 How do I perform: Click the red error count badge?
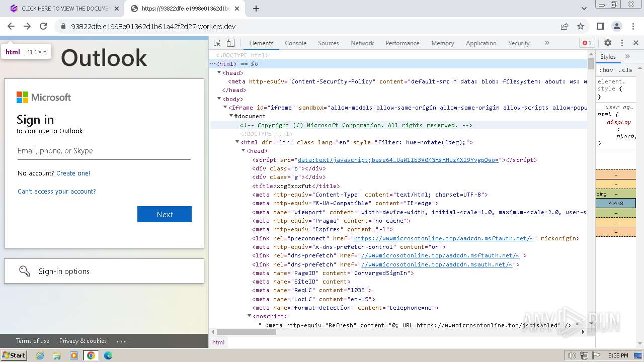click(x=587, y=43)
